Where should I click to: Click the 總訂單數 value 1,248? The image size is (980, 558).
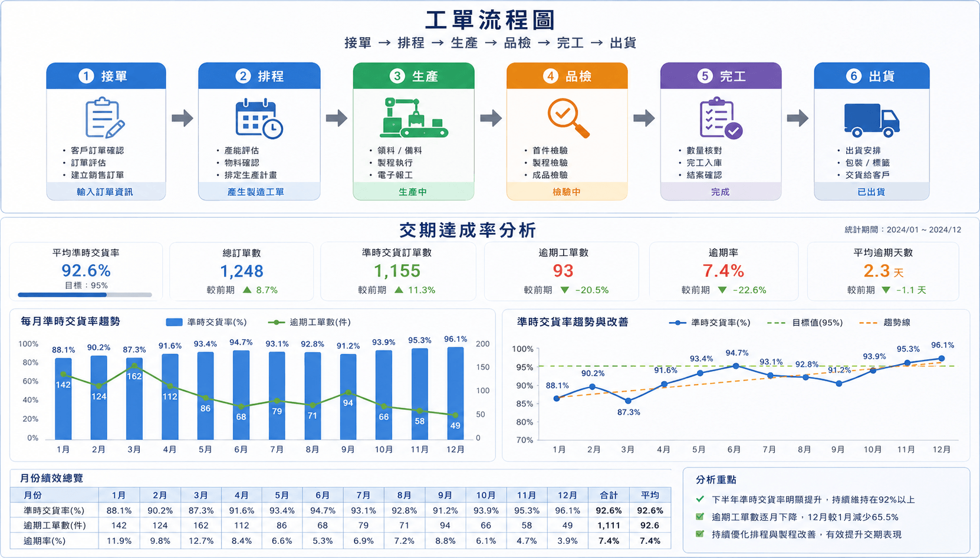click(242, 271)
